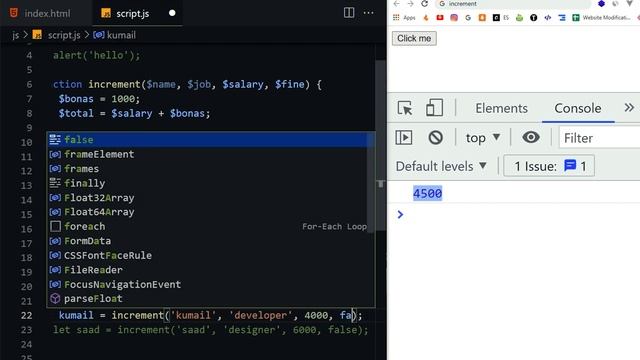Click the Click me button on the page
The height and width of the screenshot is (360, 640).
coord(414,38)
